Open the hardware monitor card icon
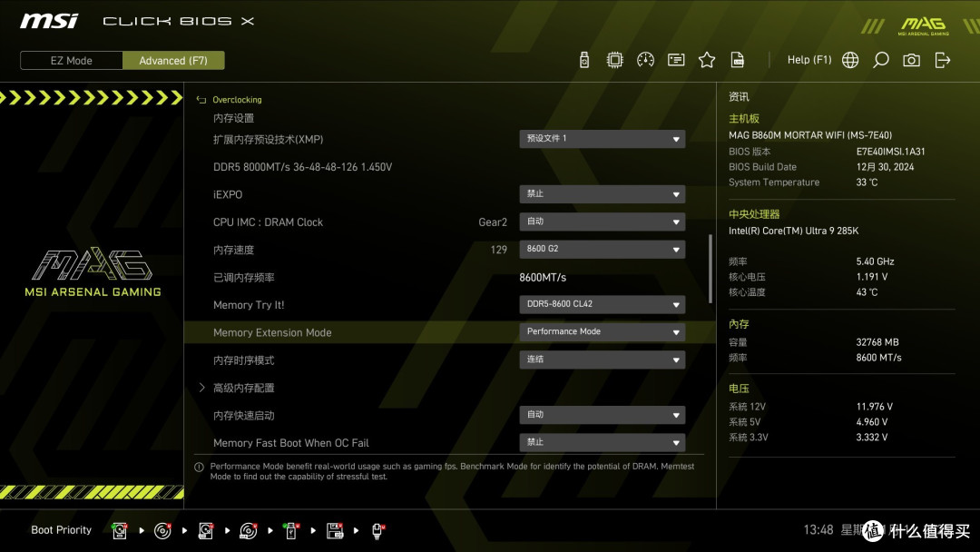This screenshot has height=552, width=980. pos(676,60)
